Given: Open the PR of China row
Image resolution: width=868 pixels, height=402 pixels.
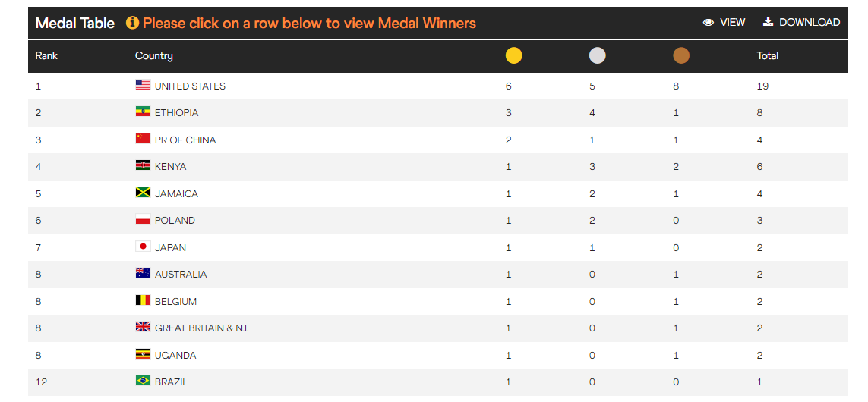Looking at the screenshot, I should pyautogui.click(x=185, y=140).
